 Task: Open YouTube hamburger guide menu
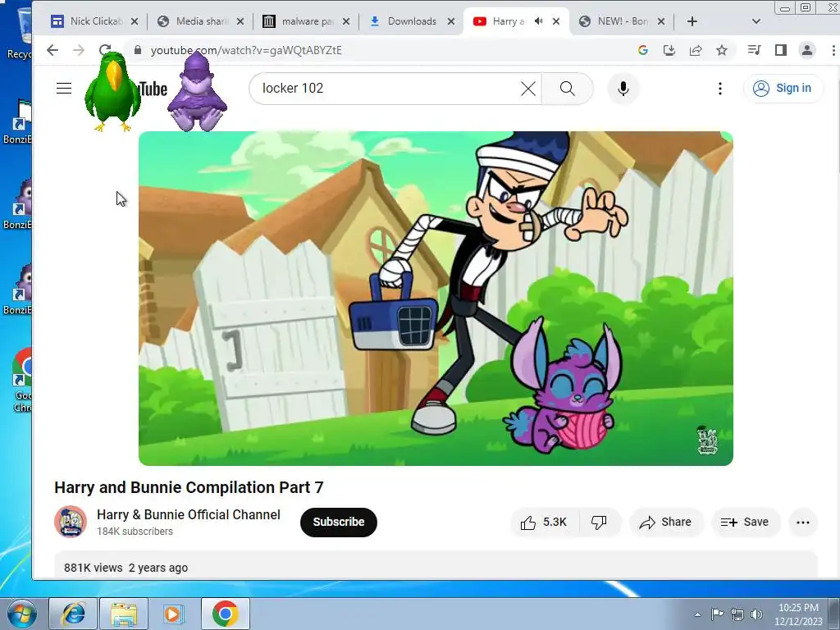pos(64,89)
